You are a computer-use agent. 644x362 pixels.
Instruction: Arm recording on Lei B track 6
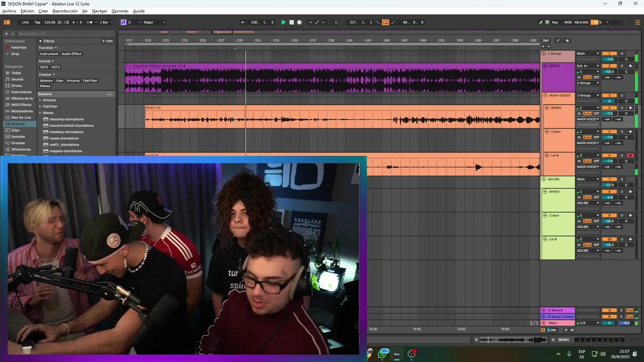click(x=630, y=155)
